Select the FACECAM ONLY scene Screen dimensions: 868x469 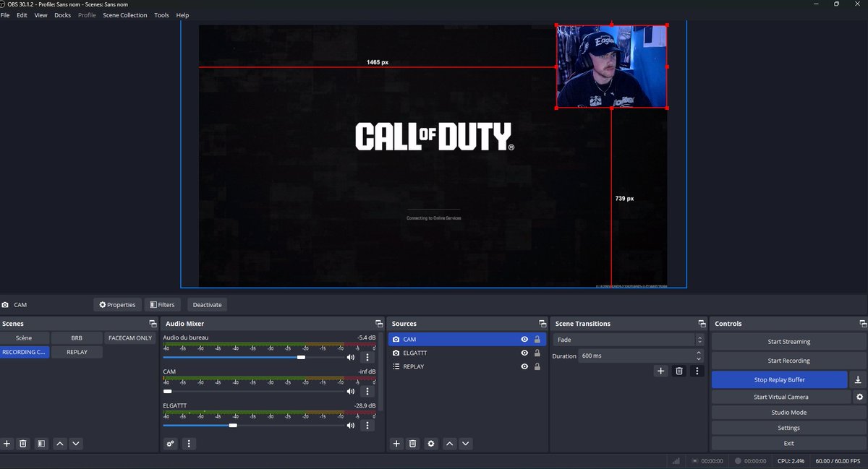[130, 338]
